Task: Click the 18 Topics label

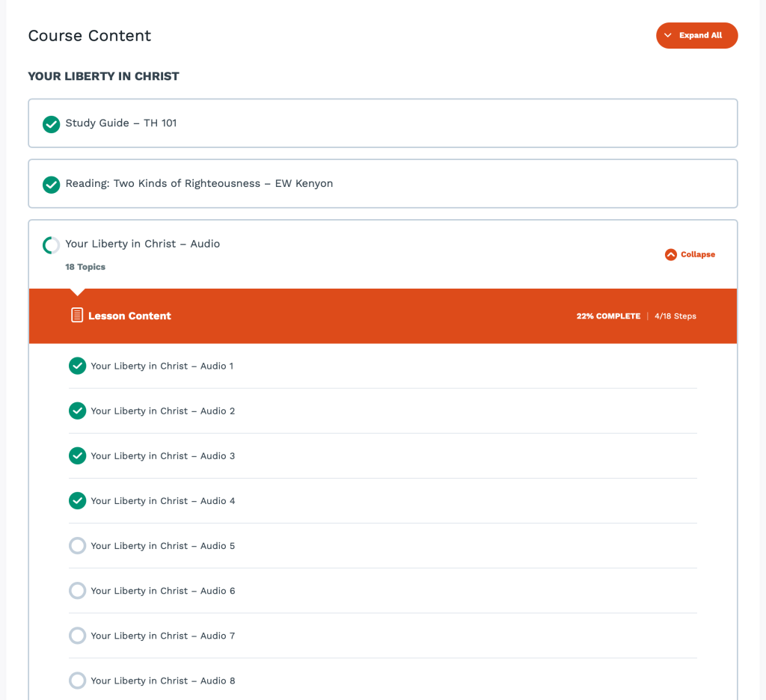Action: (85, 267)
